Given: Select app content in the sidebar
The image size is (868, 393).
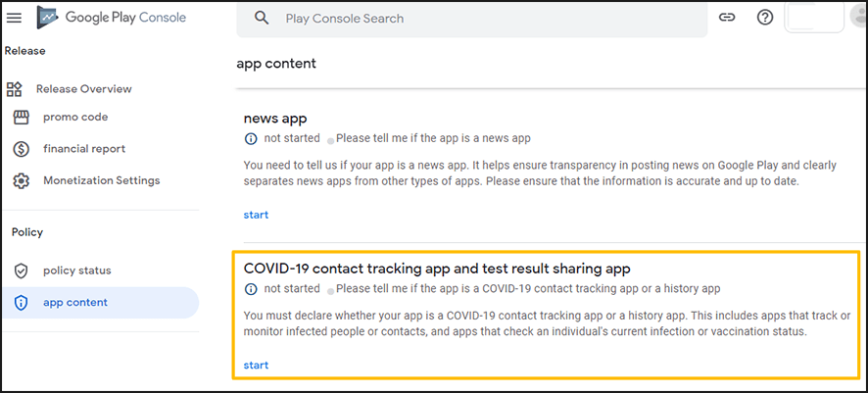Looking at the screenshot, I should tap(75, 303).
